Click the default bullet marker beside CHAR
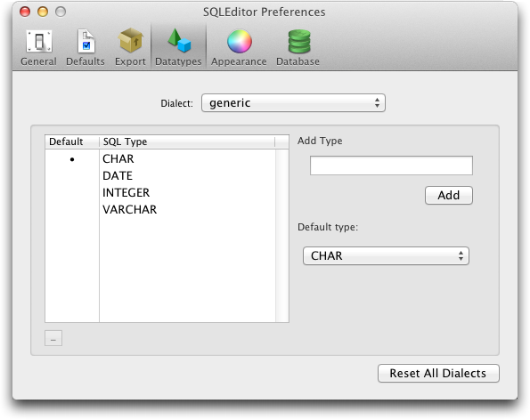The image size is (530, 420). click(72, 159)
